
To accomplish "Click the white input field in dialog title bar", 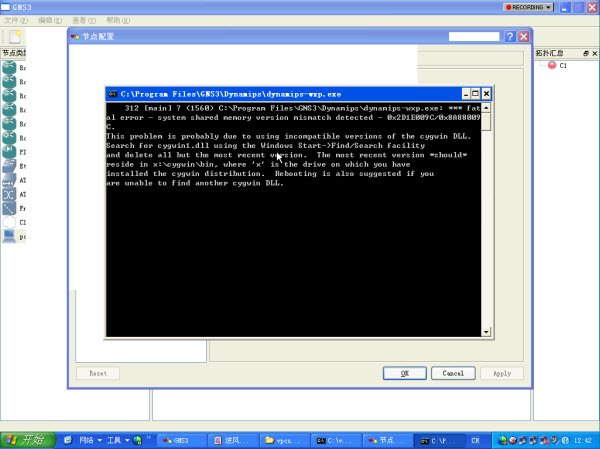I will click(474, 36).
